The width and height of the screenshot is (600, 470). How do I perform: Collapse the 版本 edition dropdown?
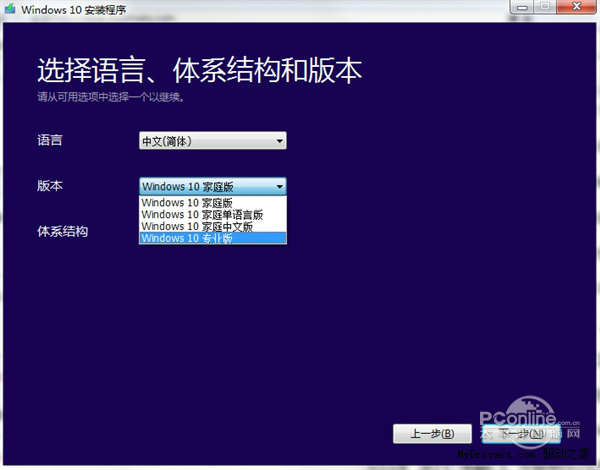[x=212, y=186]
